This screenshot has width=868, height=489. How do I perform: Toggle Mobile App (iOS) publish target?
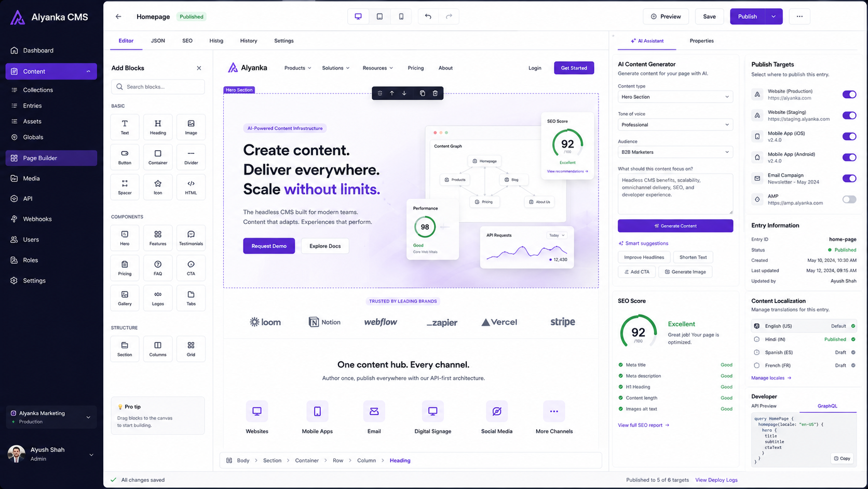point(849,136)
